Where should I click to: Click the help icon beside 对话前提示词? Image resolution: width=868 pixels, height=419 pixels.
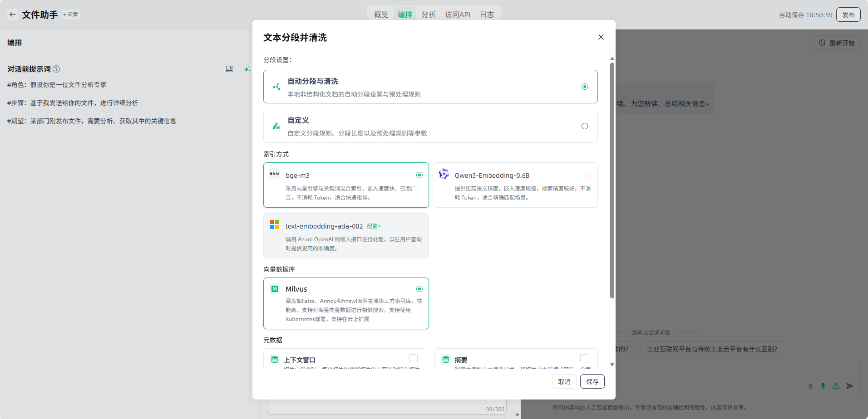point(56,69)
